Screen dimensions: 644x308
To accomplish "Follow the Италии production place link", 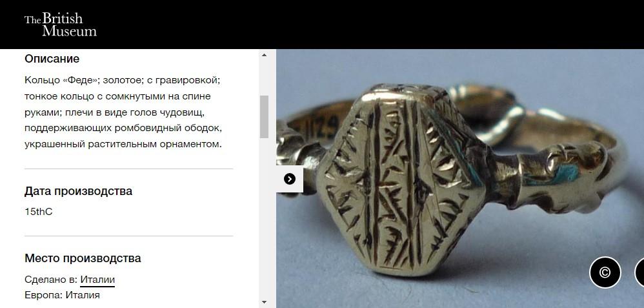I will click(x=97, y=280).
